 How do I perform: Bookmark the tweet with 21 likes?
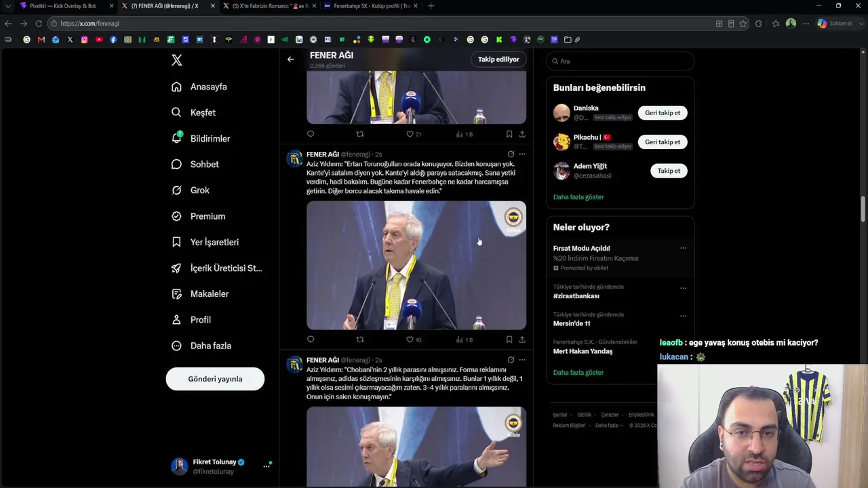pos(509,134)
